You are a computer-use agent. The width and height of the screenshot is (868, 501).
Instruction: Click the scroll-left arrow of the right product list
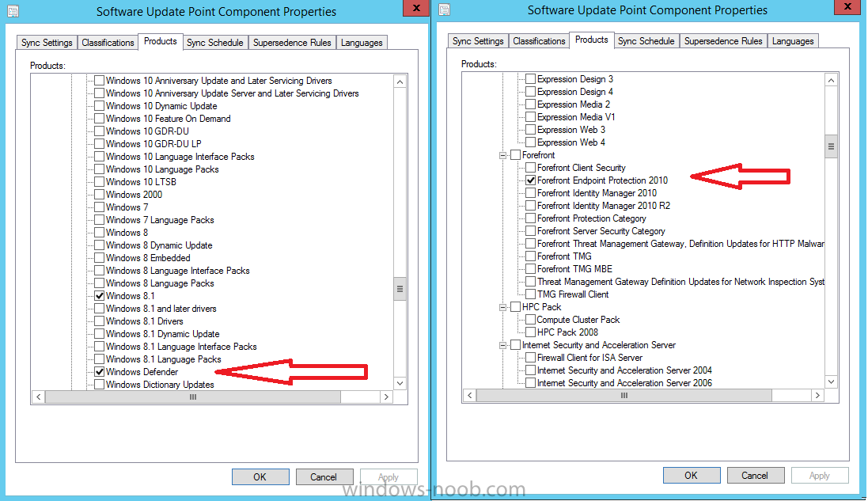469,395
